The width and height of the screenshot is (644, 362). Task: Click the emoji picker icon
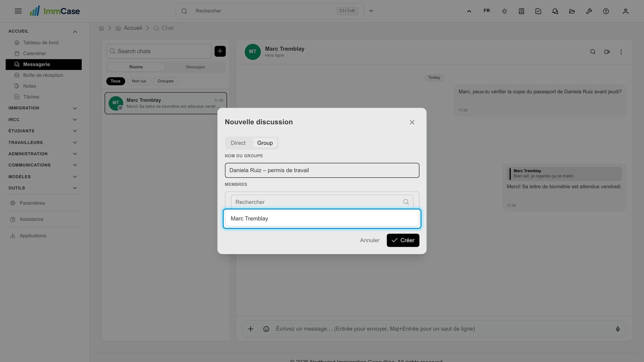tap(266, 329)
